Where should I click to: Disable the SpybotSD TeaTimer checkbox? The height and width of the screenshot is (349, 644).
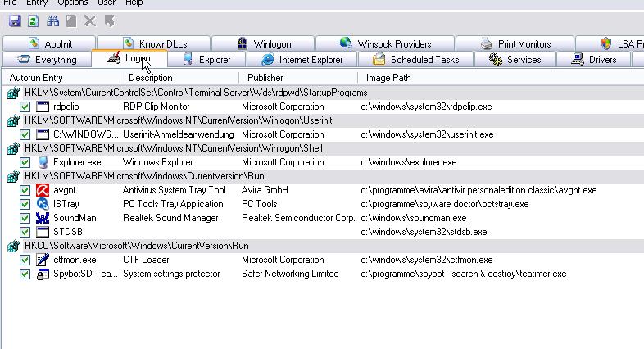coord(25,274)
